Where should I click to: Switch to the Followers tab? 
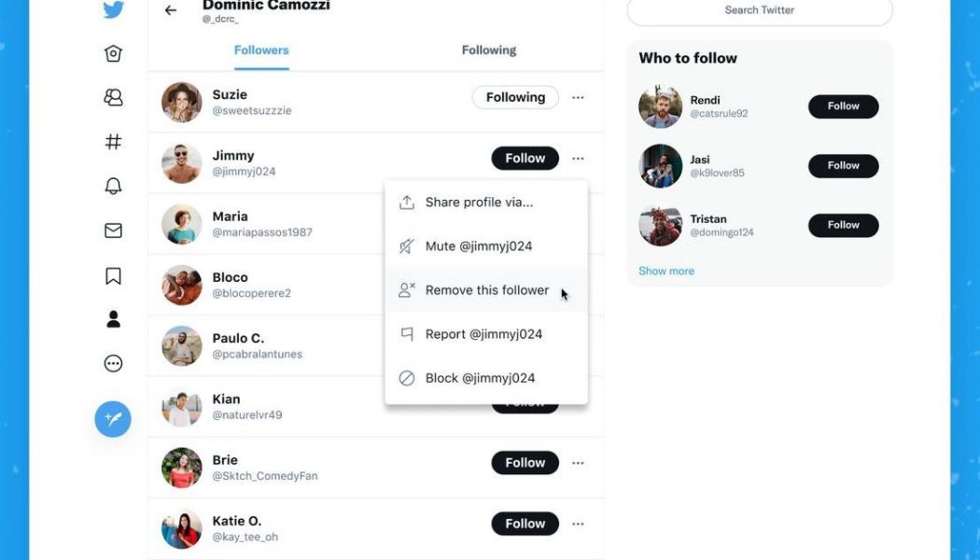(x=261, y=49)
